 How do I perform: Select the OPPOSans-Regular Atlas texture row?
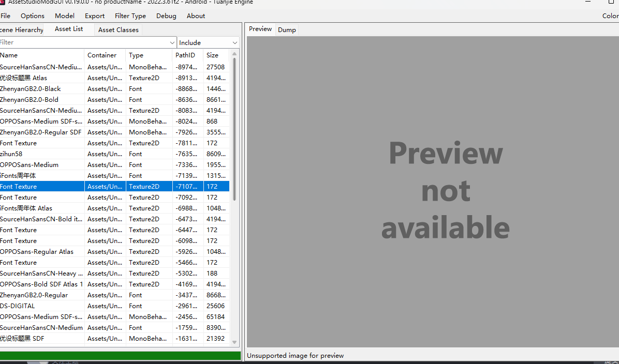[41, 252]
